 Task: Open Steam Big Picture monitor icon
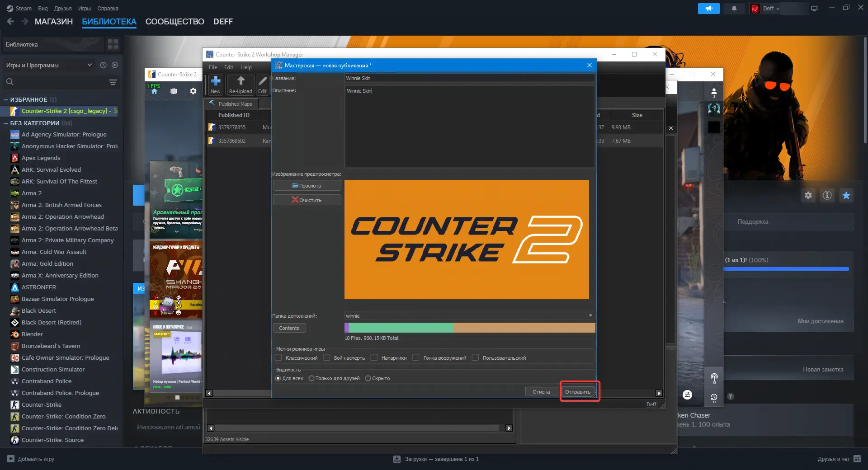pyautogui.click(x=814, y=9)
